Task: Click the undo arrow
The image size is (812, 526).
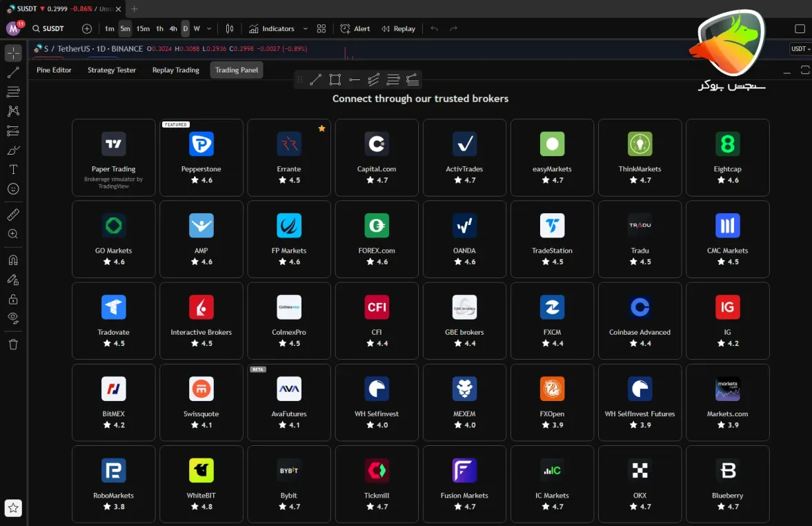Action: (x=435, y=28)
